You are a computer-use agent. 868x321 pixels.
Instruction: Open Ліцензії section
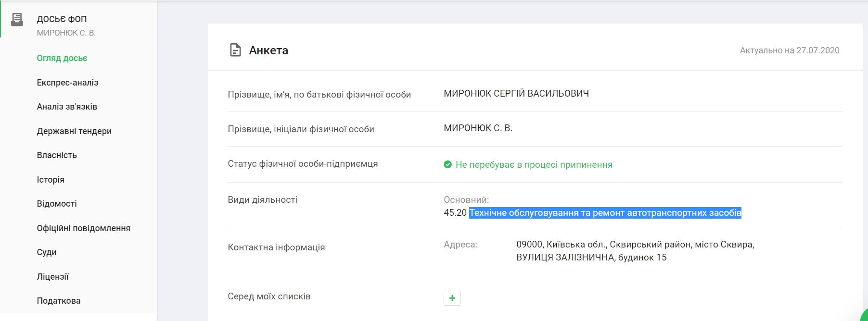(x=53, y=277)
